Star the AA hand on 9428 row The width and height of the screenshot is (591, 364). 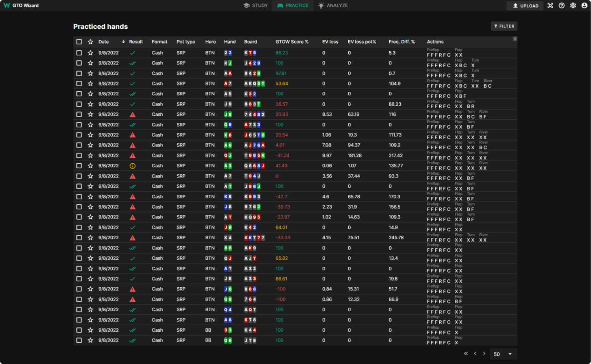(90, 73)
